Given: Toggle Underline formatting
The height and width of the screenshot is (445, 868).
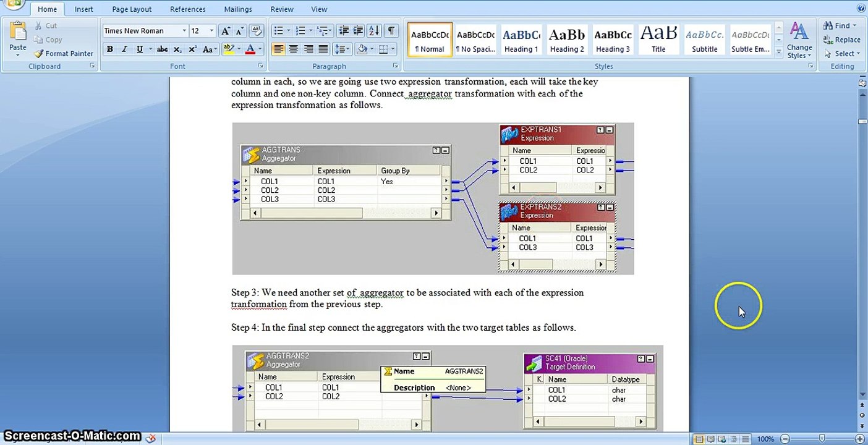Looking at the screenshot, I should pos(140,49).
